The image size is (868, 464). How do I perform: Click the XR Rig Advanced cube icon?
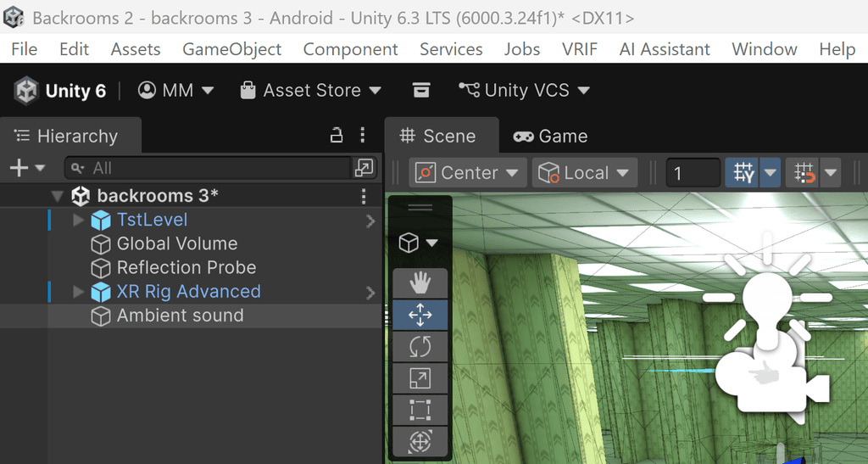[101, 292]
